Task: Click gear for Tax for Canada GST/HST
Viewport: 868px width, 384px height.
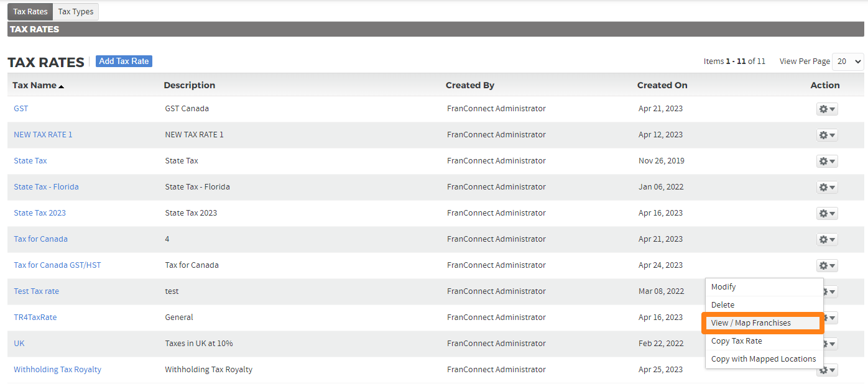Action: point(827,265)
